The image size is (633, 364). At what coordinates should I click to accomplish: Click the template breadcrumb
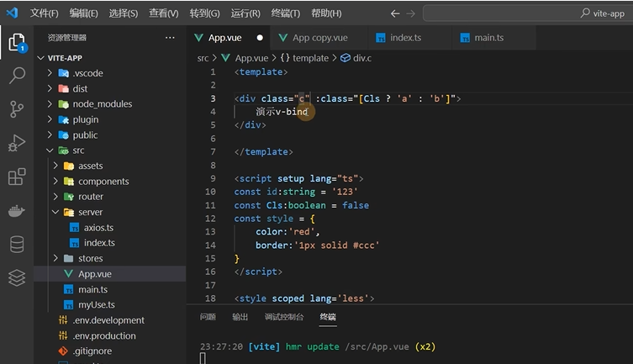pyautogui.click(x=310, y=58)
